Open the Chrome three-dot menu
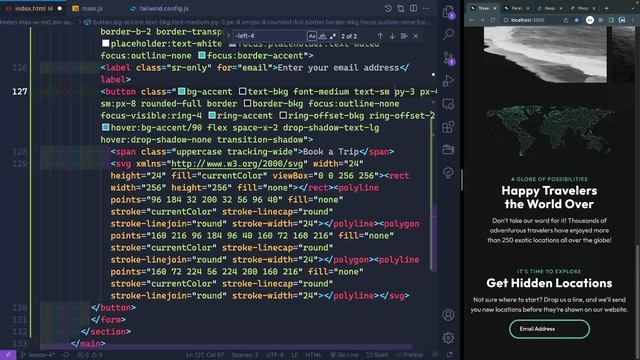 click(634, 20)
